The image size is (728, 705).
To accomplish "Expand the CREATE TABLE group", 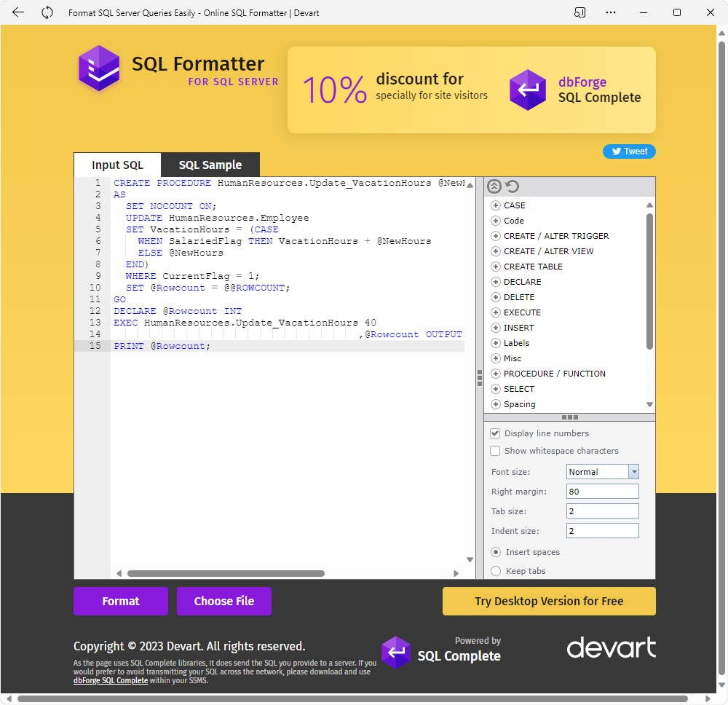I will click(x=496, y=267).
